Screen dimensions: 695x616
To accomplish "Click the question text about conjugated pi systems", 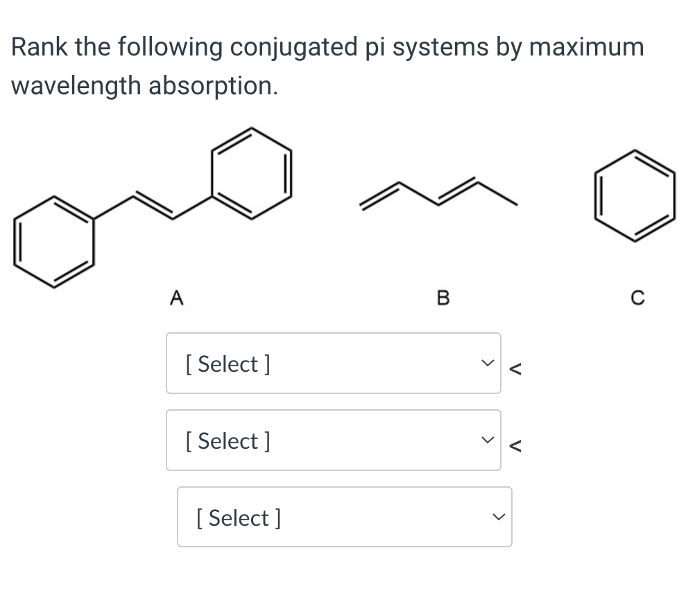I will [x=326, y=47].
